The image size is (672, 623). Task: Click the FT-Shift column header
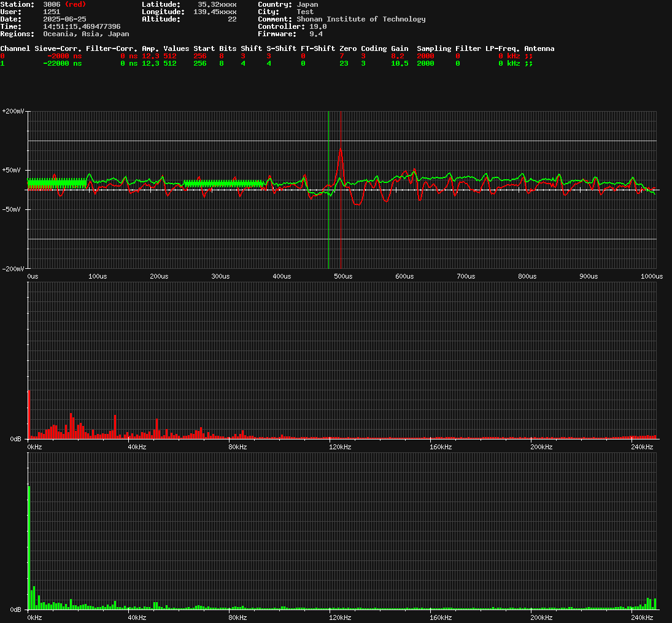[x=318, y=48]
